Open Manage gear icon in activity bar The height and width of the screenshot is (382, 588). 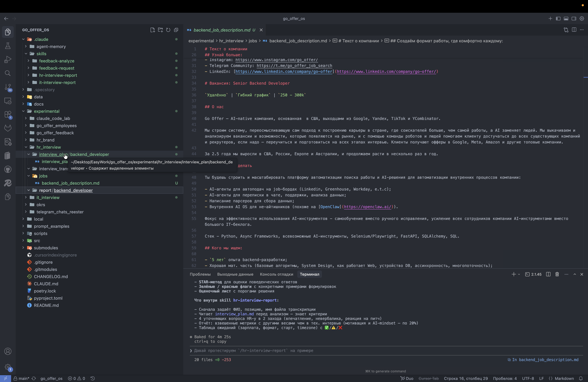(8, 367)
